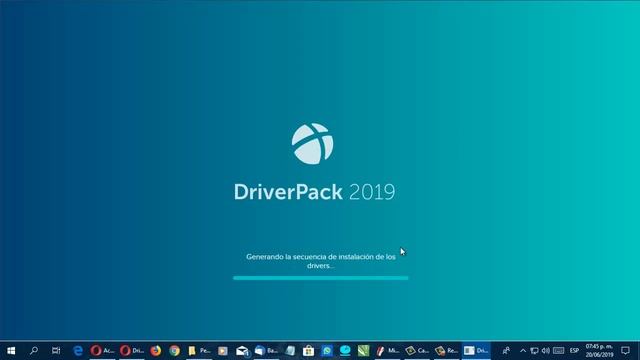Open Action Center notifications icon
Viewport: 640px width, 360px height.
pyautogui.click(x=625, y=351)
